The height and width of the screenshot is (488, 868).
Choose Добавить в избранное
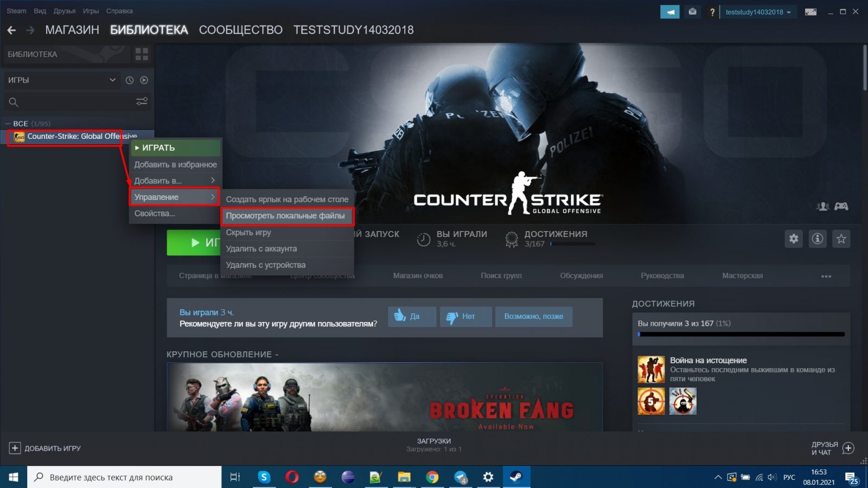click(175, 164)
